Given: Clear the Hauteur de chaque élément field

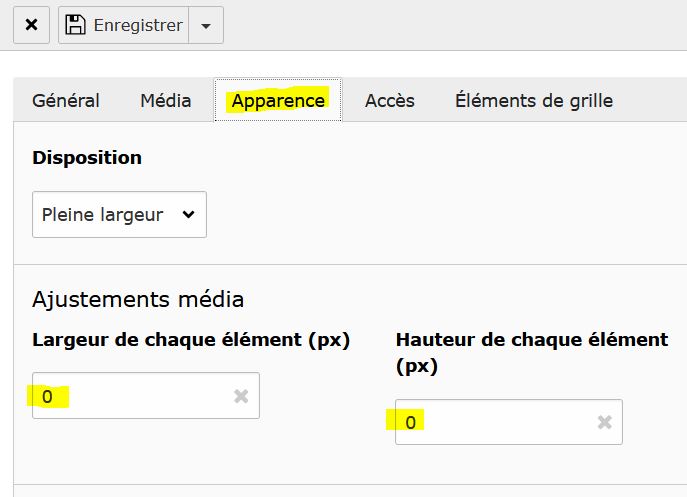Looking at the screenshot, I should click(x=604, y=423).
